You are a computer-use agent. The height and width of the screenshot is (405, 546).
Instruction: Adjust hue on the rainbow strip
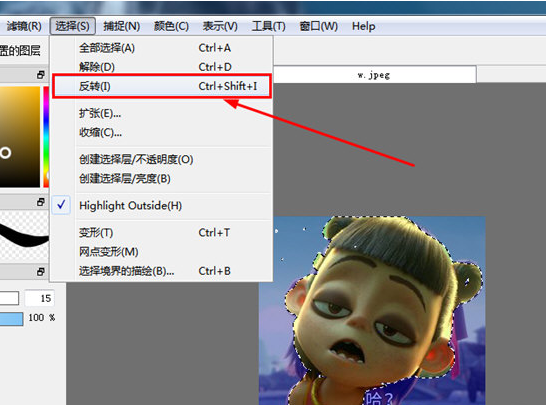[46, 137]
